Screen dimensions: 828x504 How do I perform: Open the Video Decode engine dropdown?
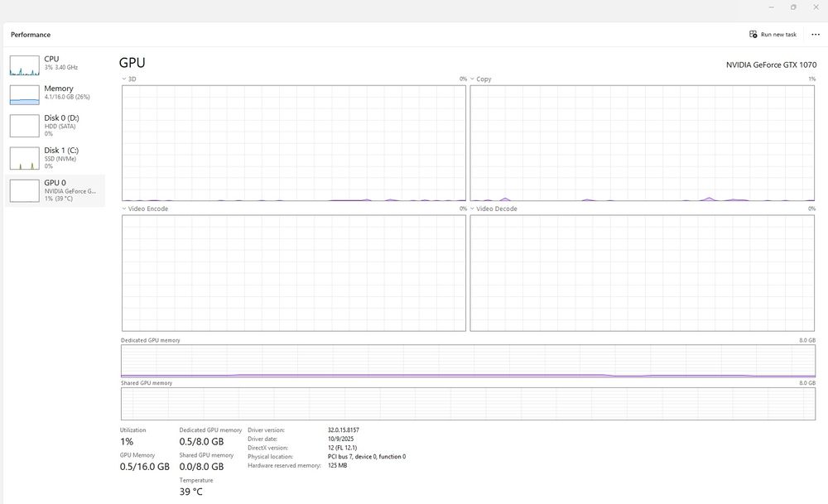[x=472, y=209]
